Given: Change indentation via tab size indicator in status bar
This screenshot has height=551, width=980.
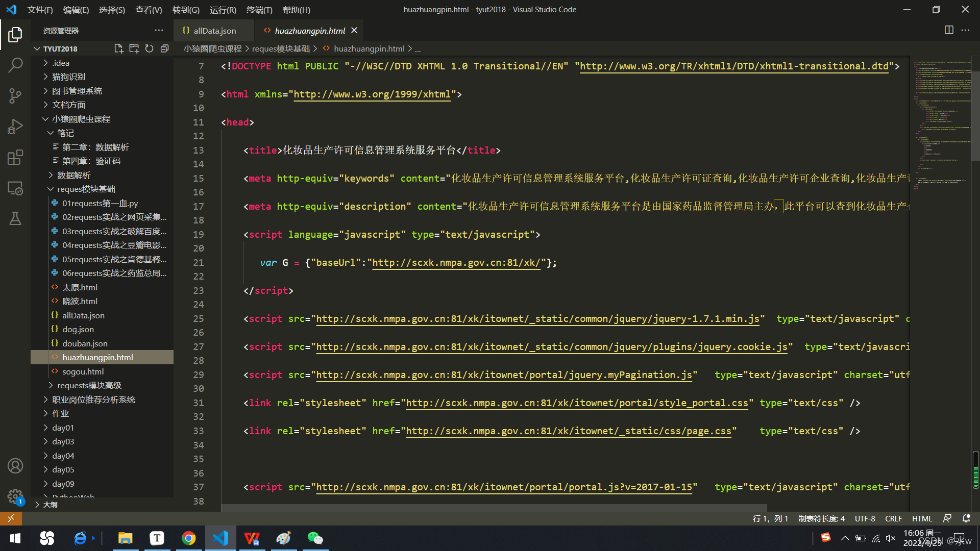Looking at the screenshot, I should coord(821,518).
